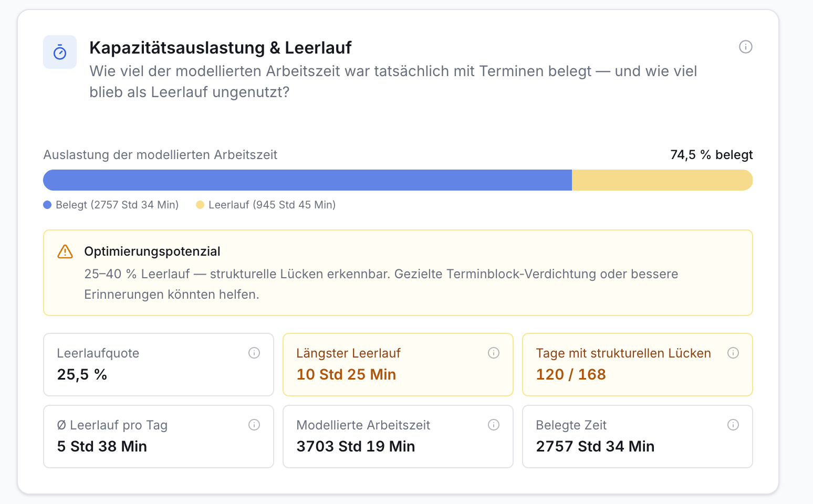Click the 'Modellierte Arbeitszeit' tile label
This screenshot has height=504, width=813.
[x=363, y=425]
